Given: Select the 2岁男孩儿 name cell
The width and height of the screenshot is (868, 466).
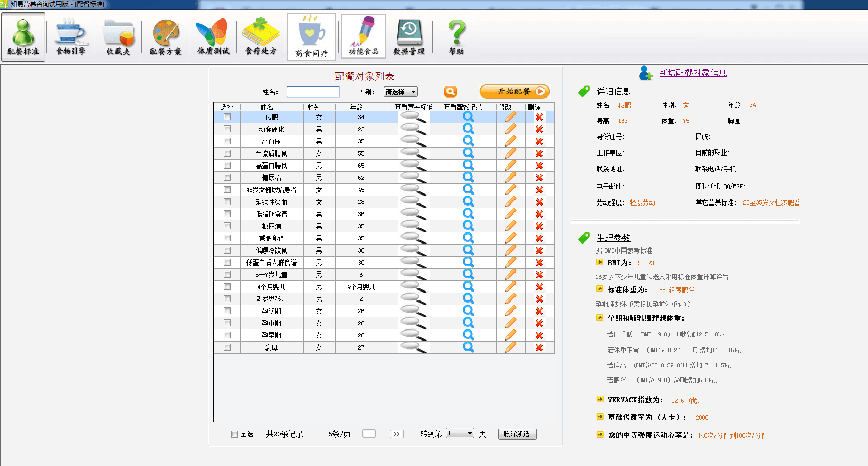Looking at the screenshot, I should pos(272,299).
